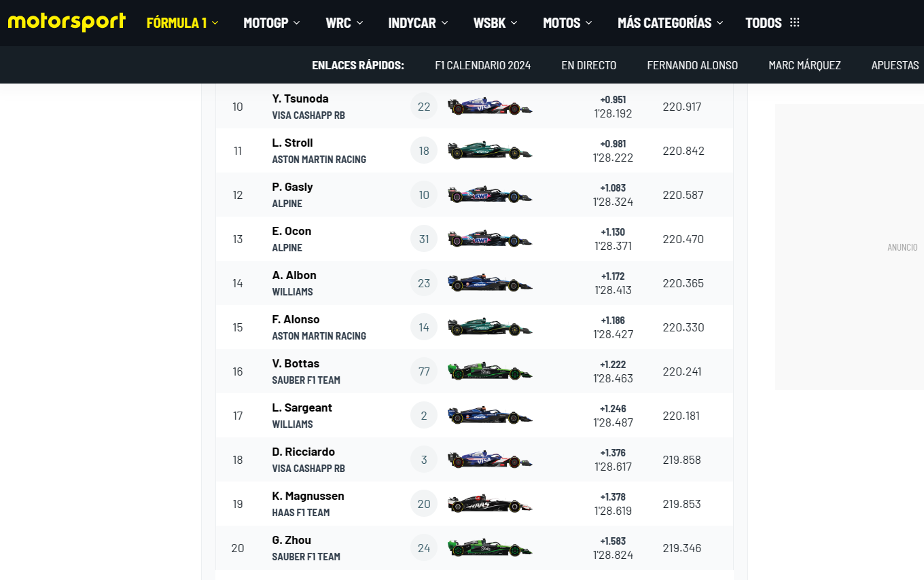Click Zhou's green Sauber car image
The width and height of the screenshot is (924, 580).
(x=490, y=548)
